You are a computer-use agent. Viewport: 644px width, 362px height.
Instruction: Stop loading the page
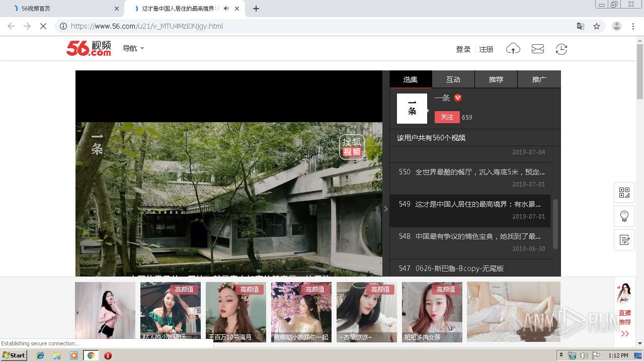click(x=43, y=26)
